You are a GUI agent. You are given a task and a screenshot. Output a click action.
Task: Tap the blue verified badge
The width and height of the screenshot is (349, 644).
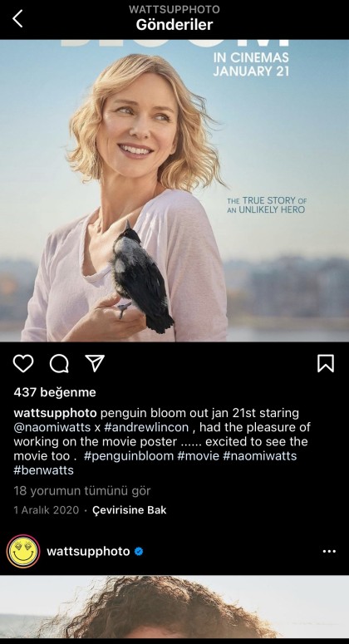(x=139, y=551)
